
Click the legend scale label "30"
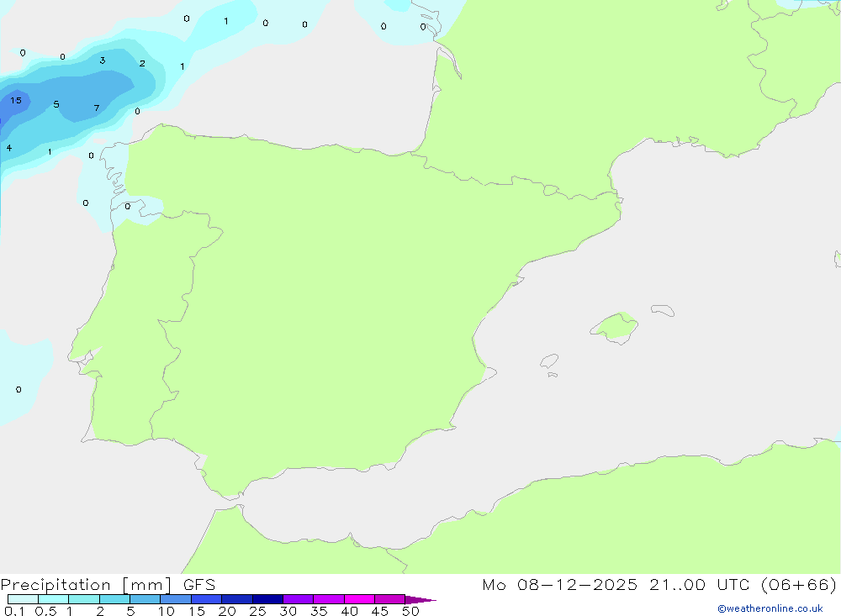(288, 611)
